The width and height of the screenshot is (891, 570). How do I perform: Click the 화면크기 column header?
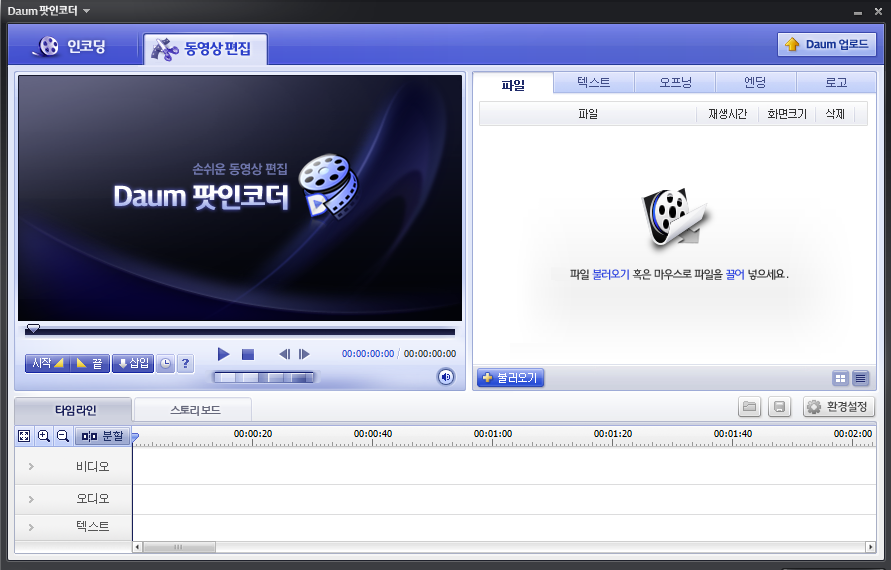787,114
